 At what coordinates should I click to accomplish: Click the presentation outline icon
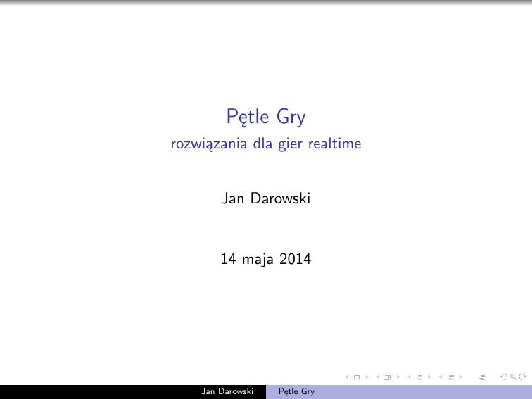coord(481,378)
